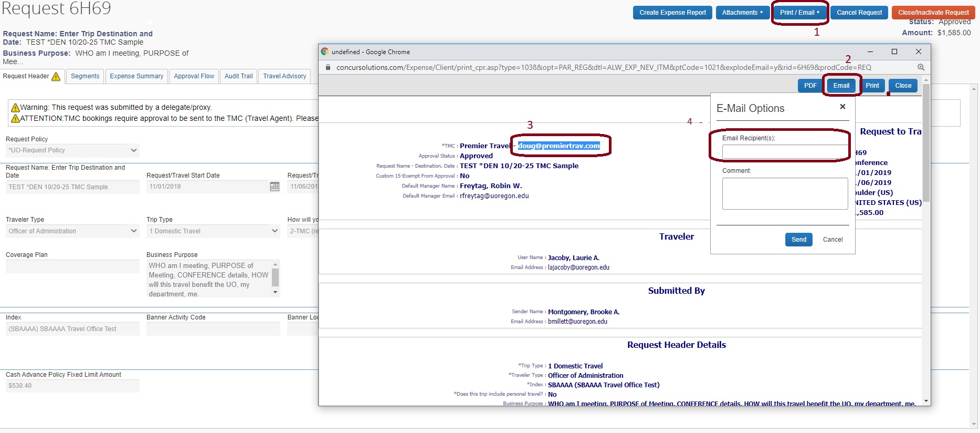Click the doug@premiertrav.com email text
This screenshot has height=433, width=980.
559,146
